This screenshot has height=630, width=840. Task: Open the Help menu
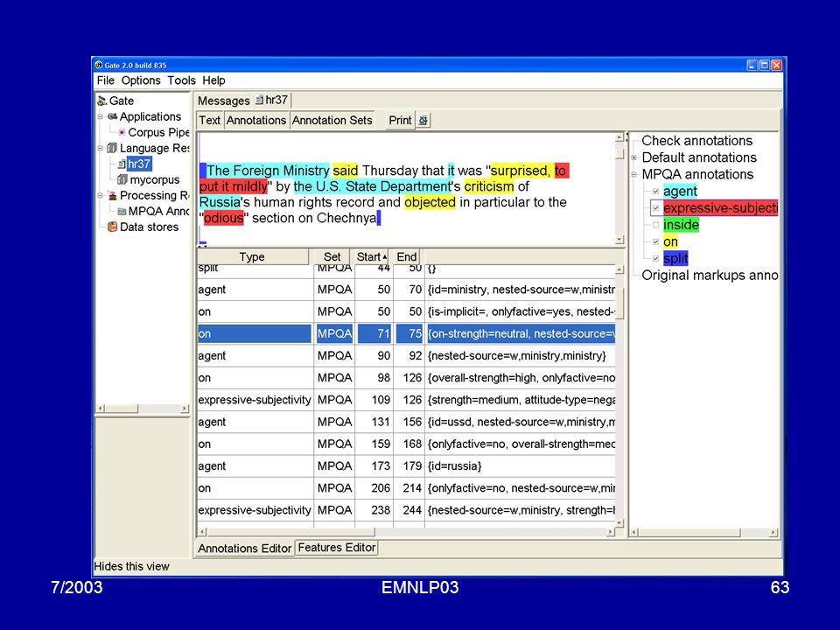(213, 80)
